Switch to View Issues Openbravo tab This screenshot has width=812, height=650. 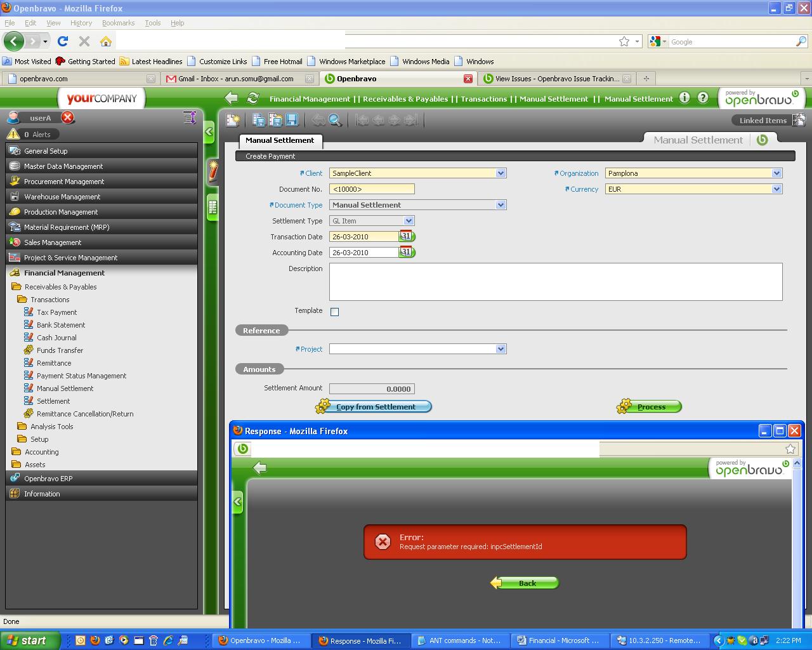tap(557, 79)
